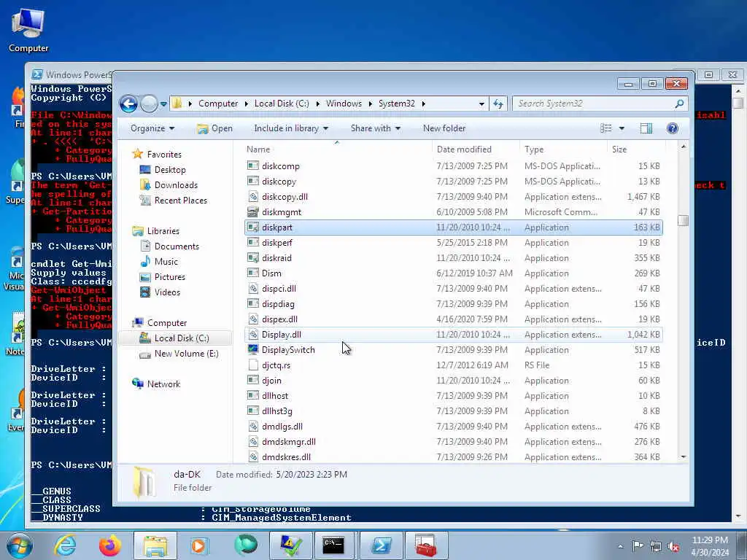This screenshot has height=560, width=747.
Task: Open the Computer desktop icon
Action: click(x=28, y=31)
